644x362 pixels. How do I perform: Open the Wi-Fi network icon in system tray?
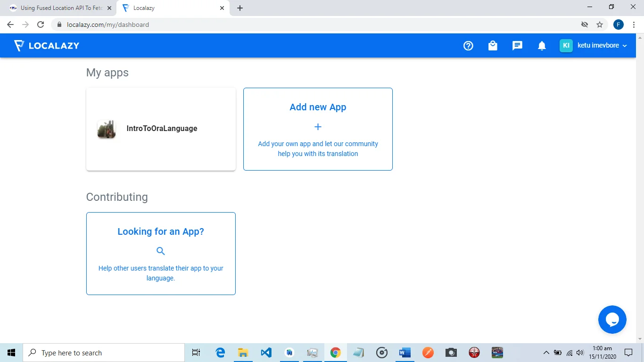click(x=569, y=353)
